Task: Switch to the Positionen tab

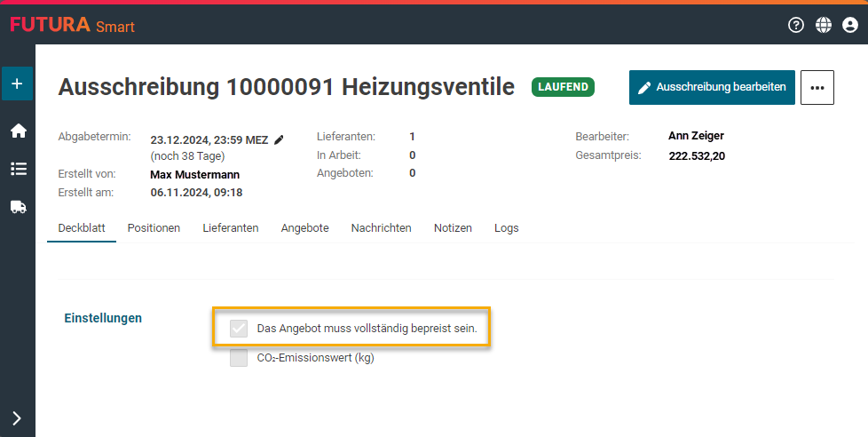Action: (x=154, y=228)
